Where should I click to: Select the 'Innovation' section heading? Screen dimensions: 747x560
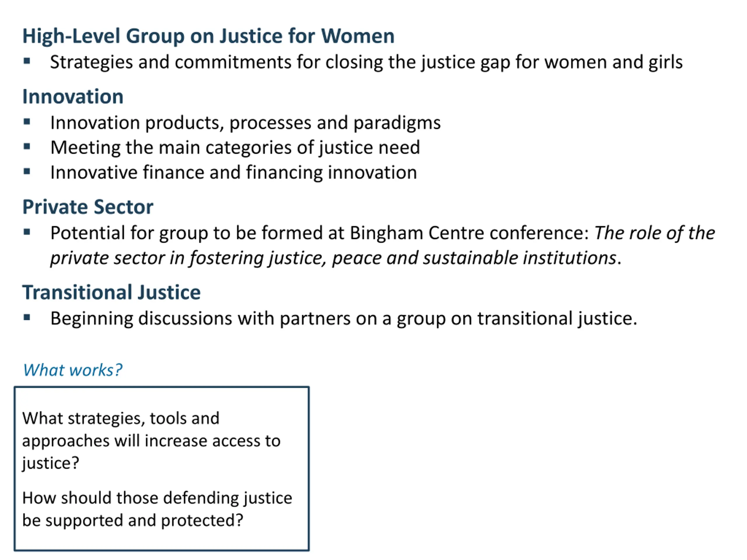click(x=73, y=97)
